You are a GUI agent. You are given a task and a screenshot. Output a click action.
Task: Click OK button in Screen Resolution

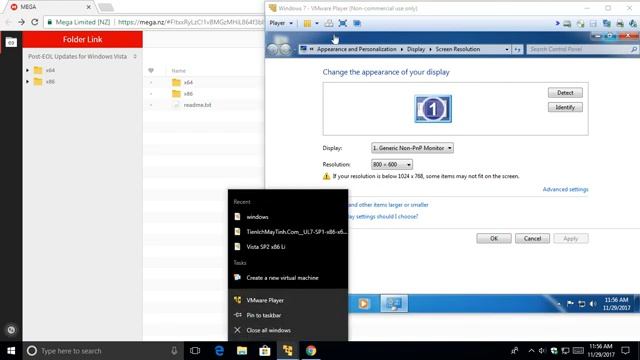click(494, 238)
